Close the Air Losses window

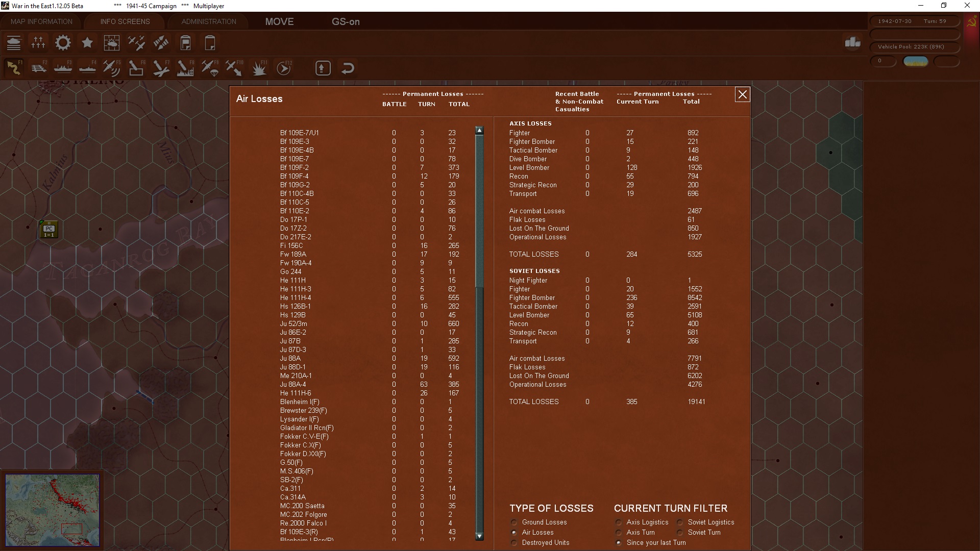[x=742, y=94]
